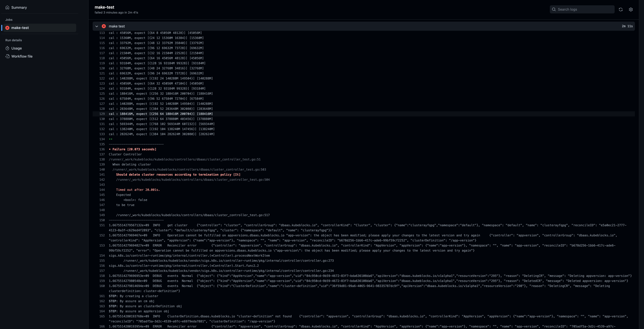
Task: Click the 'make-test' page heading
Action: click(x=105, y=7)
